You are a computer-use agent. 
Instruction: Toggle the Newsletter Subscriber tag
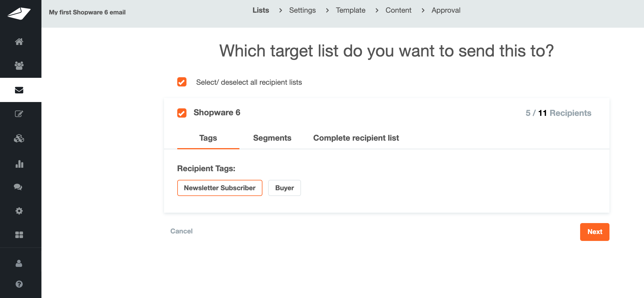tap(220, 188)
